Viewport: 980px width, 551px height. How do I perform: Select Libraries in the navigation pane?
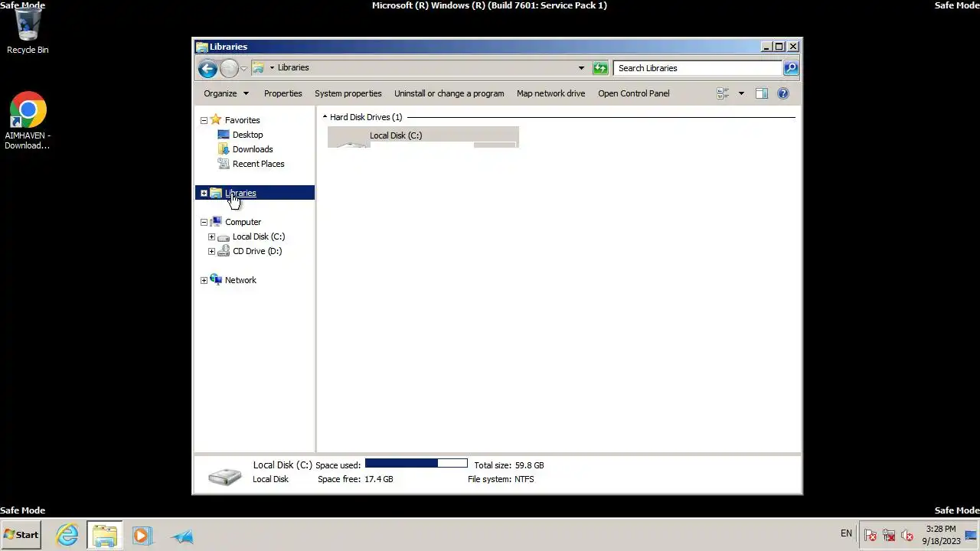[240, 193]
